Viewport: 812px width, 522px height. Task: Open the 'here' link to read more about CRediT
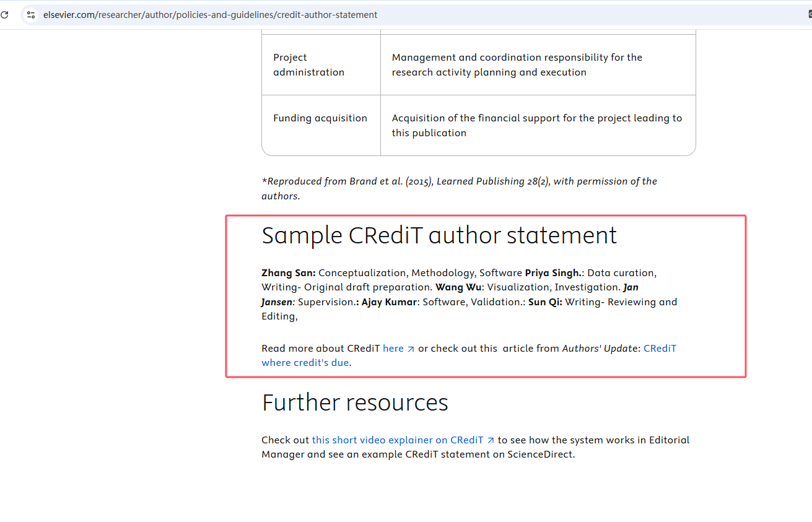click(391, 348)
